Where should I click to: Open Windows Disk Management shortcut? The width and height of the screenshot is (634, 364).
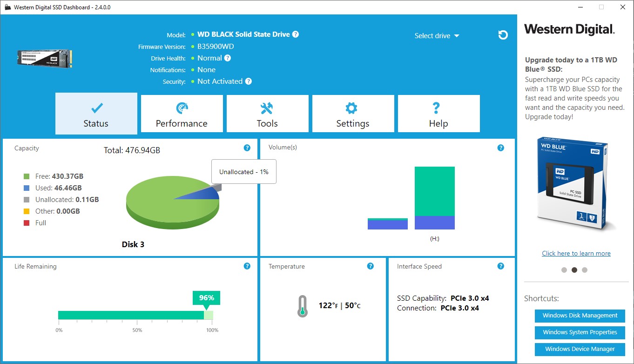[580, 316]
